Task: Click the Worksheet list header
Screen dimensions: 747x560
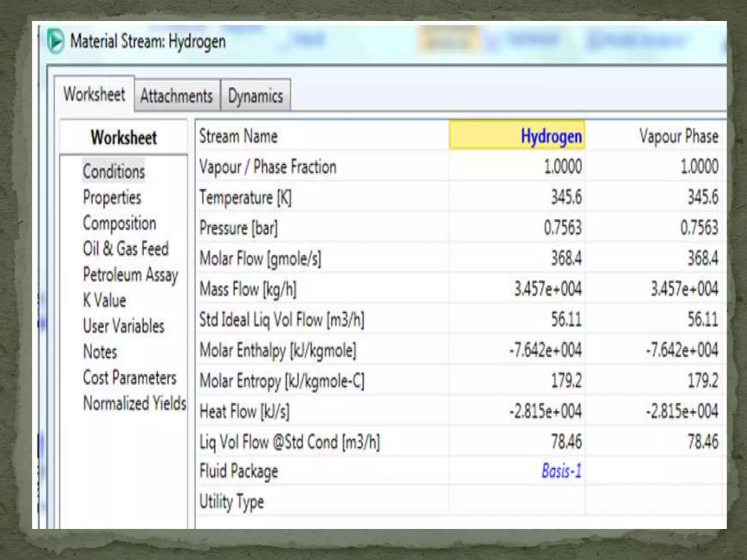Action: (x=124, y=137)
